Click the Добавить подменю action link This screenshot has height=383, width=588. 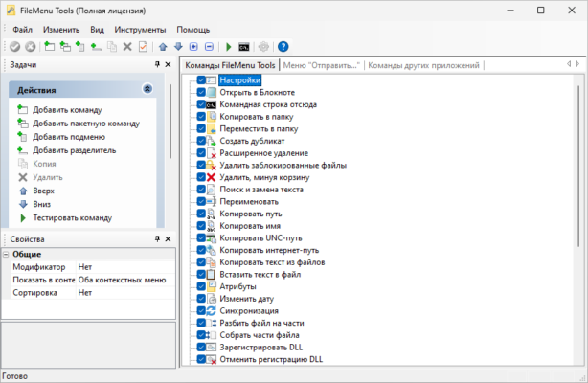pos(69,137)
